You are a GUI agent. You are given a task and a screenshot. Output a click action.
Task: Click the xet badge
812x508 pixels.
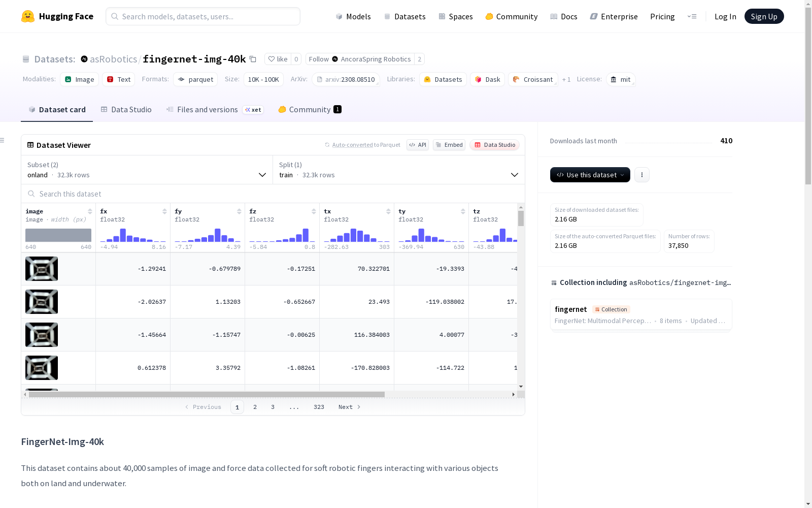tap(253, 110)
